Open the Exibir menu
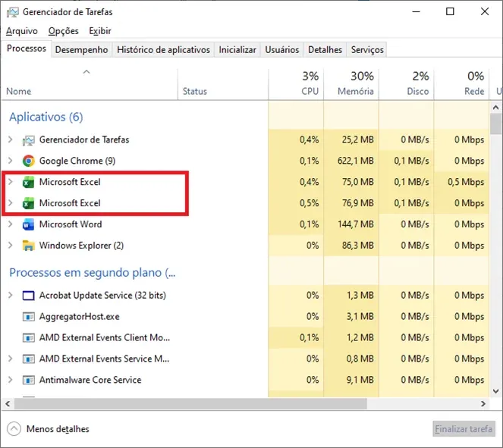 100,31
